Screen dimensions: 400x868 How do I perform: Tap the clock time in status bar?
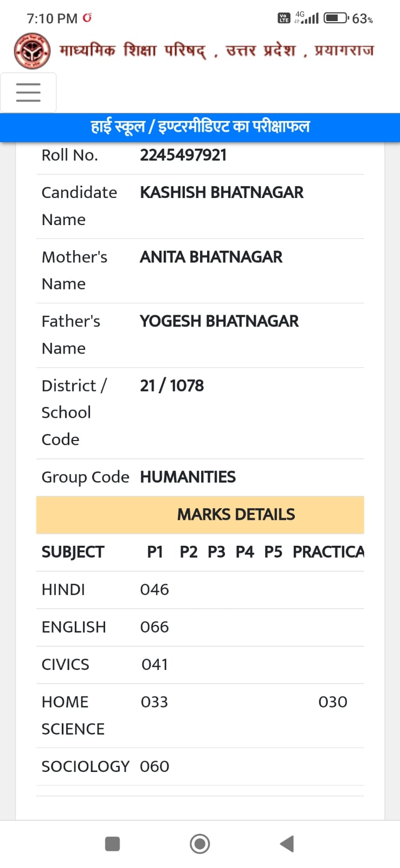click(52, 18)
